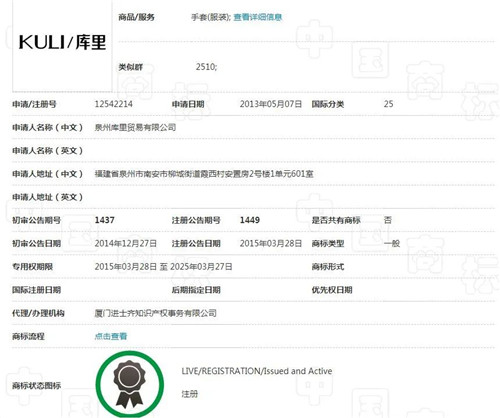500x418 pixels.
Task: Click the registration announcement date 2015年03月28日
Action: tap(271, 243)
